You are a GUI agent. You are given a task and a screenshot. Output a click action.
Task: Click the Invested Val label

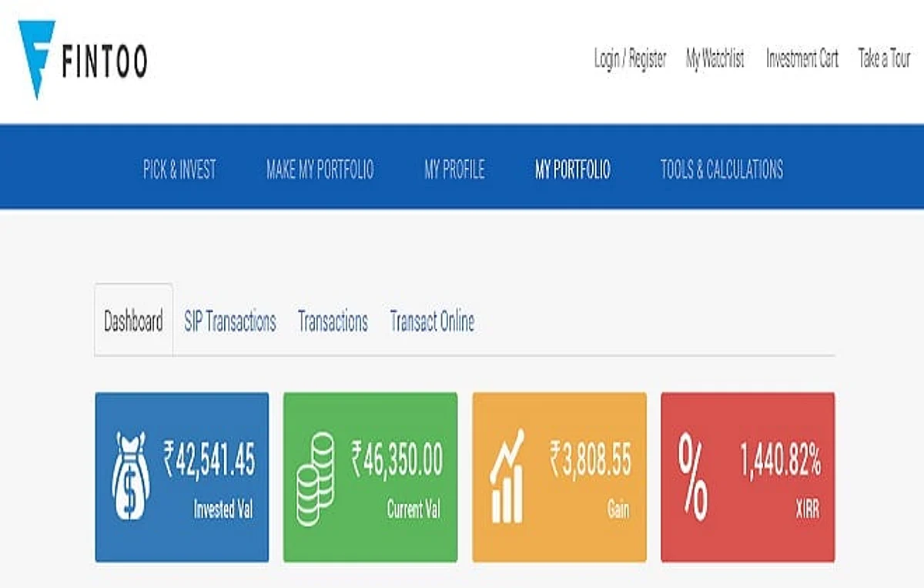click(223, 509)
